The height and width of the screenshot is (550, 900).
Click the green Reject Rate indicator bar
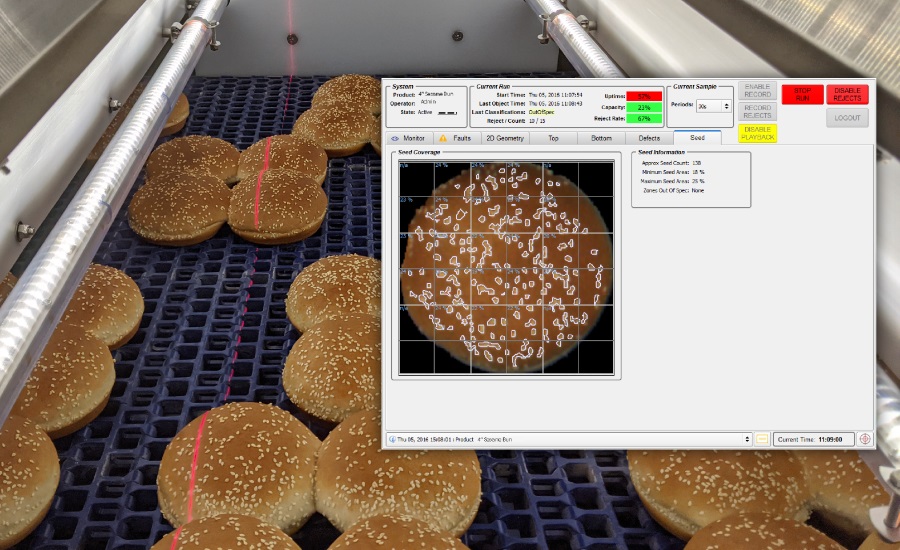[643, 118]
